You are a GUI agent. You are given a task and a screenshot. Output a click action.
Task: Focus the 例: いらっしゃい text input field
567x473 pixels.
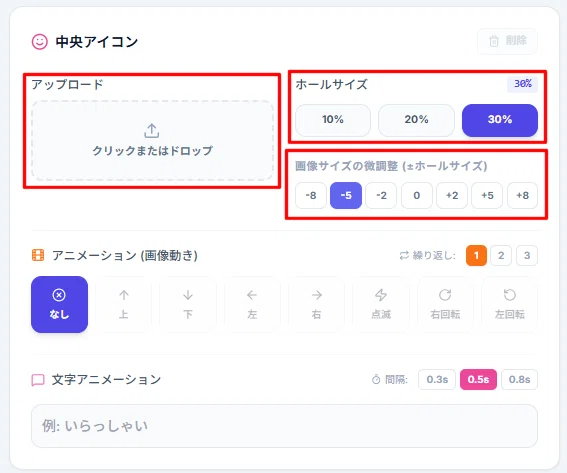click(284, 426)
